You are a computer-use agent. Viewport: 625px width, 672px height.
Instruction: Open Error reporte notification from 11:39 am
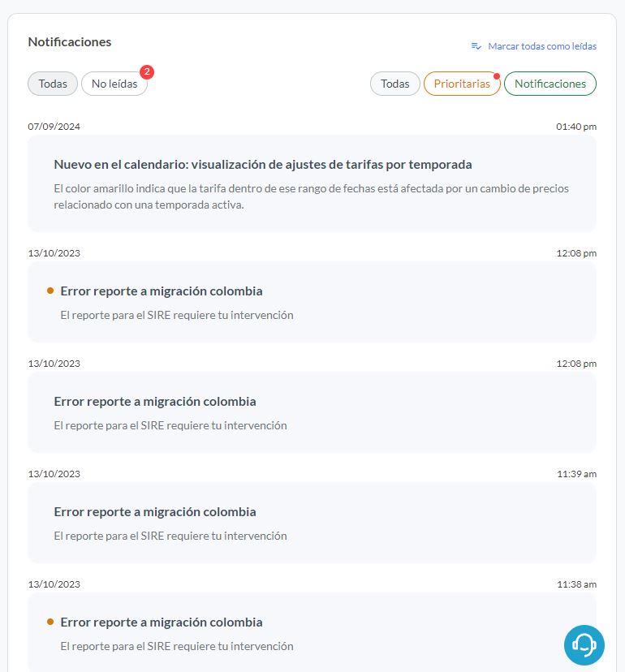point(312,523)
